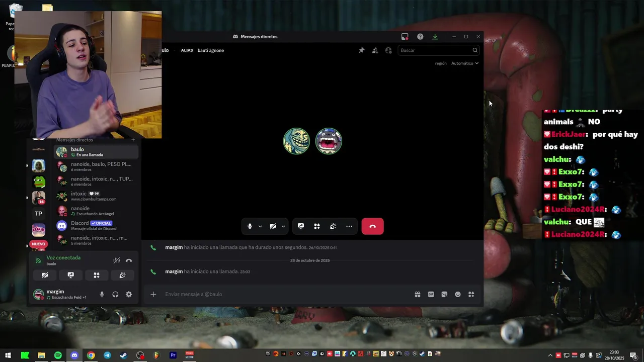This screenshot has width=644, height=362.
Task: Open Spotify from taskbar
Action: coord(58,355)
